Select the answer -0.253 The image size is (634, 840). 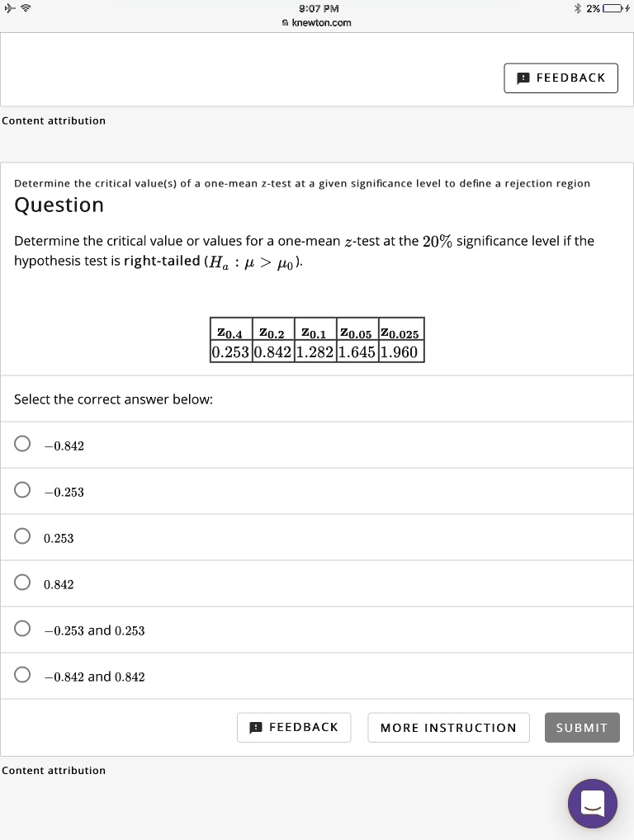pos(22,489)
